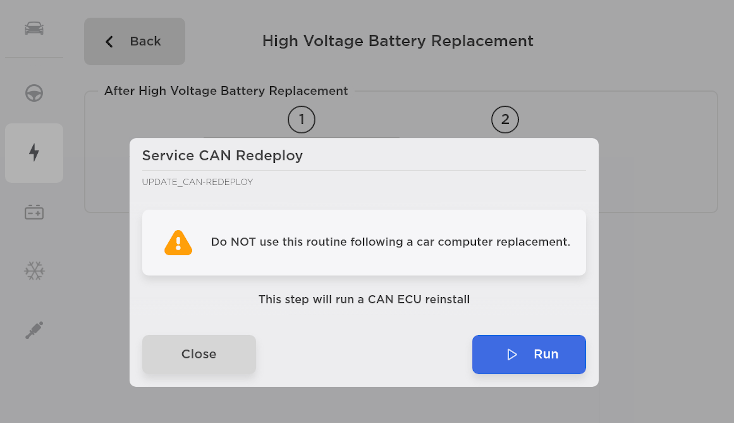
Task: Click the UPDATE_CAN-REDEPLOY routine code text
Action: click(x=197, y=182)
